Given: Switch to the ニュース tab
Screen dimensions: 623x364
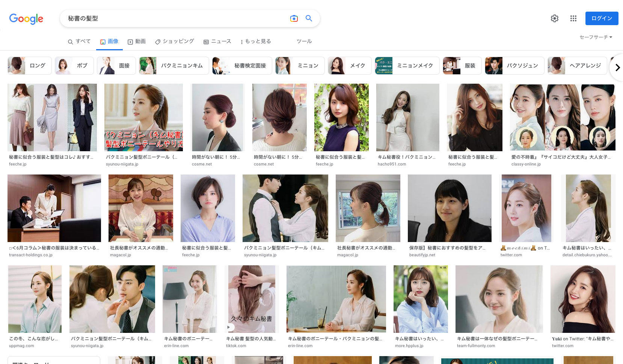Looking at the screenshot, I should coord(217,41).
